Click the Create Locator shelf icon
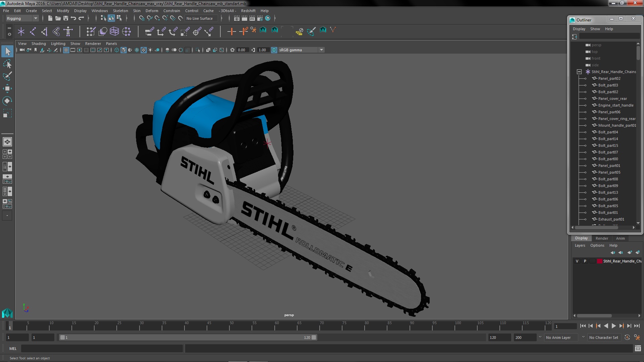Viewport: 644px width, 362px height. [21, 32]
